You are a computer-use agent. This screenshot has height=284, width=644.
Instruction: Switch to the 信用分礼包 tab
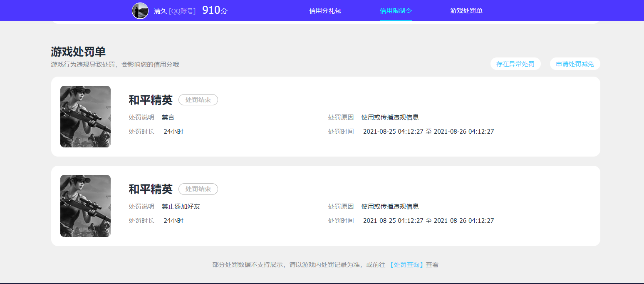[325, 11]
